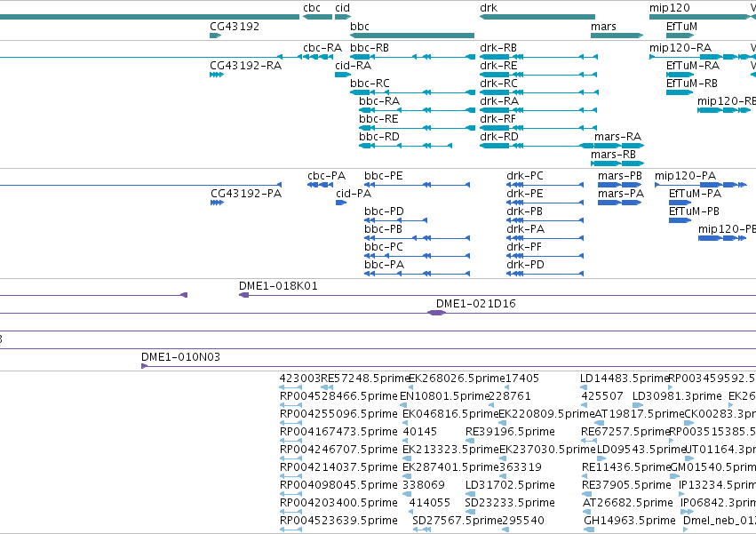The image size is (756, 534).
Task: Open EST LD31702.5prime
Action: coord(510,486)
